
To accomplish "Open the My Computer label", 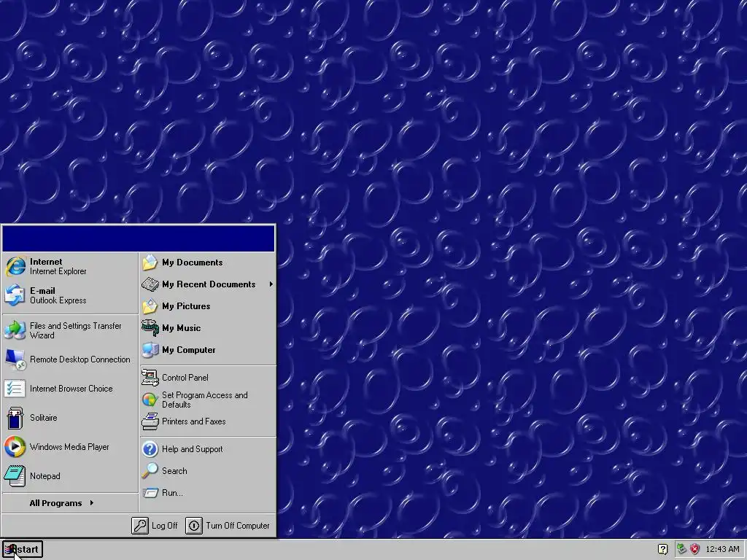I will (189, 350).
